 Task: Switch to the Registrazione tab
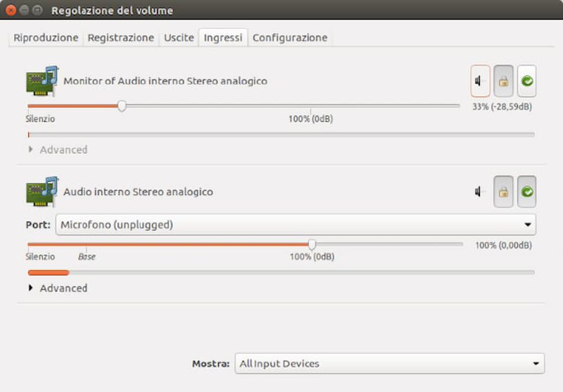click(x=121, y=38)
